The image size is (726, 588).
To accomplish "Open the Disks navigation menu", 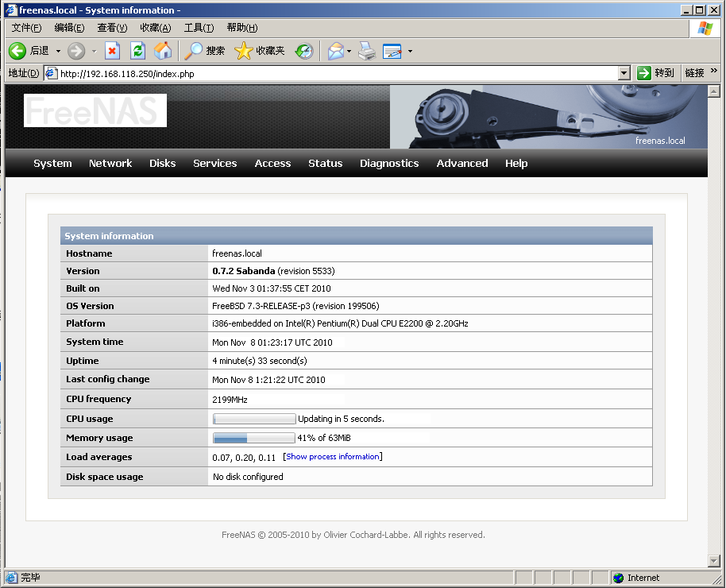I will (x=163, y=163).
